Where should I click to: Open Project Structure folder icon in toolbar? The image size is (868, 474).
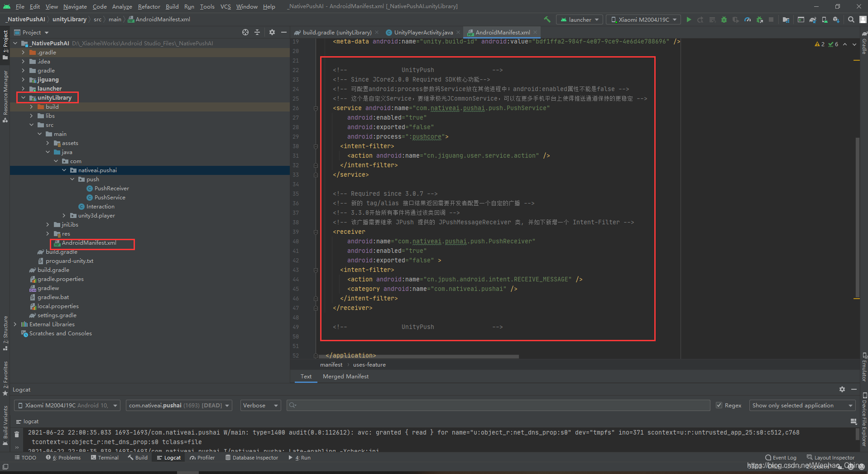coord(786,19)
